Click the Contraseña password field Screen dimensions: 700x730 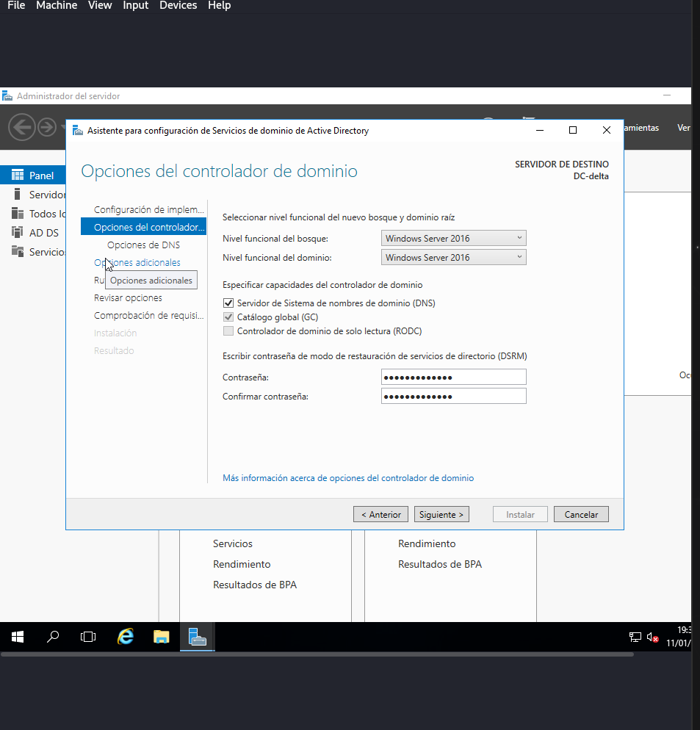pyautogui.click(x=454, y=377)
